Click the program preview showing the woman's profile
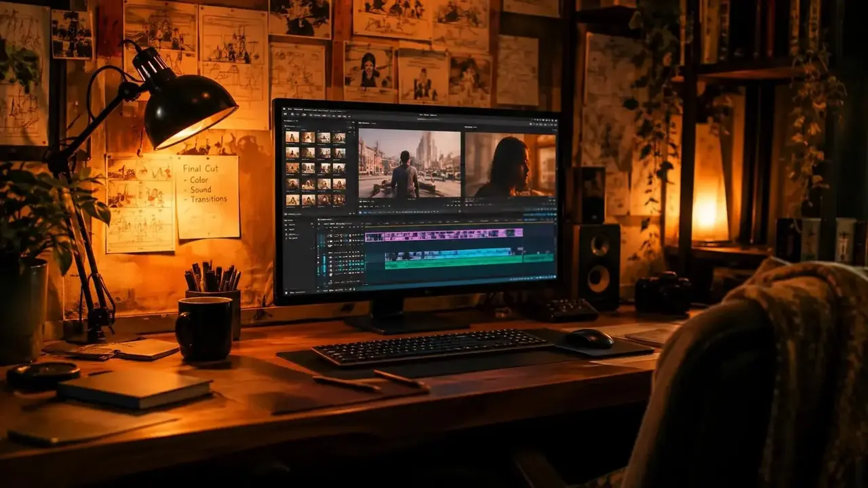The width and height of the screenshot is (868, 488). coord(511,165)
